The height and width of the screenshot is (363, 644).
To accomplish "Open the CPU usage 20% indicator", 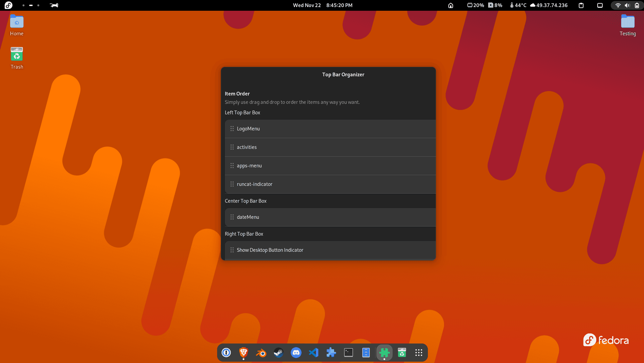I will (x=476, y=5).
